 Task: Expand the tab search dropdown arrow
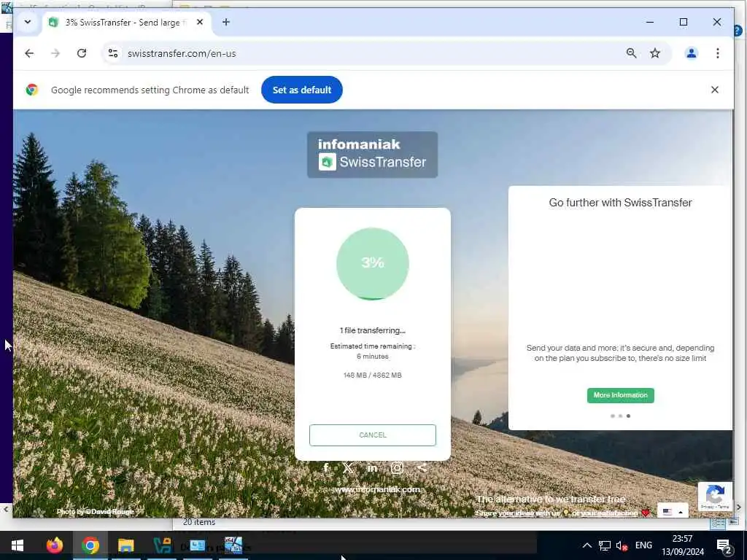pyautogui.click(x=28, y=22)
